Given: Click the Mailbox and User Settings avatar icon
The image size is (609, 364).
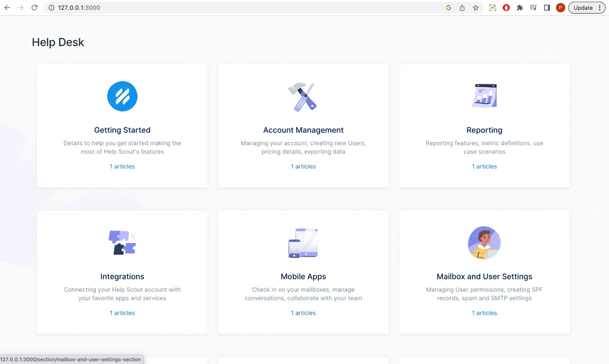Looking at the screenshot, I should pyautogui.click(x=484, y=243).
